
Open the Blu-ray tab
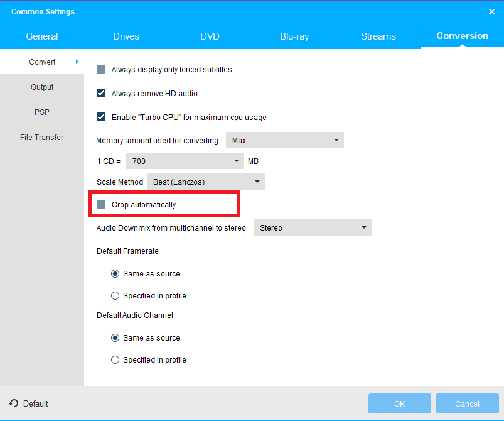(x=294, y=36)
